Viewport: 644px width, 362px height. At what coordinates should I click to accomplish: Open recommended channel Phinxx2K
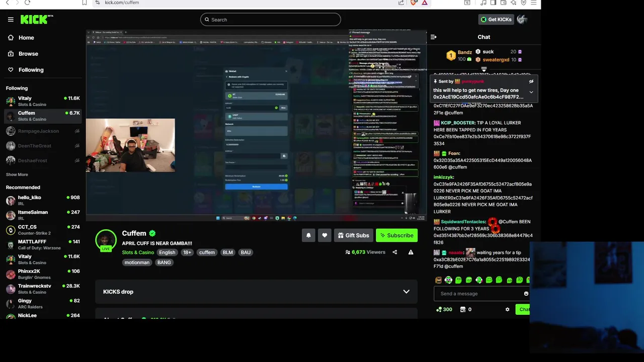pos(43,274)
